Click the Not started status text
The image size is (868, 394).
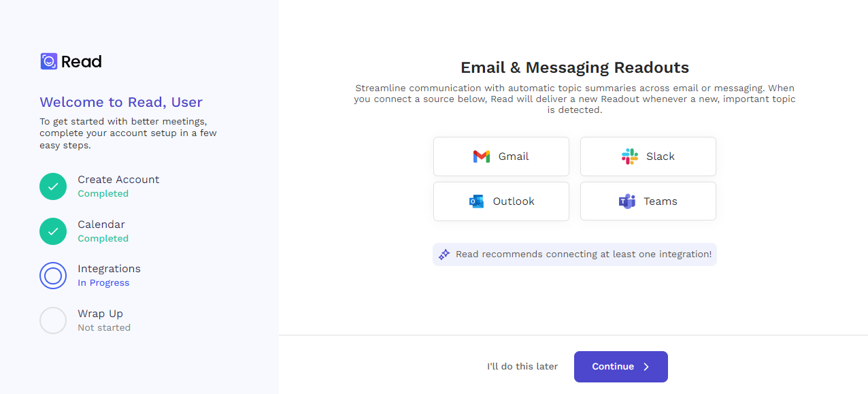coord(104,328)
